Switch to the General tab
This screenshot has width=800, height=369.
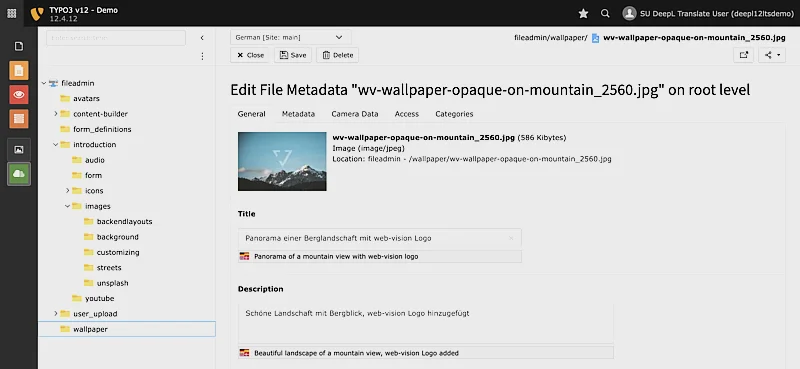pos(252,114)
